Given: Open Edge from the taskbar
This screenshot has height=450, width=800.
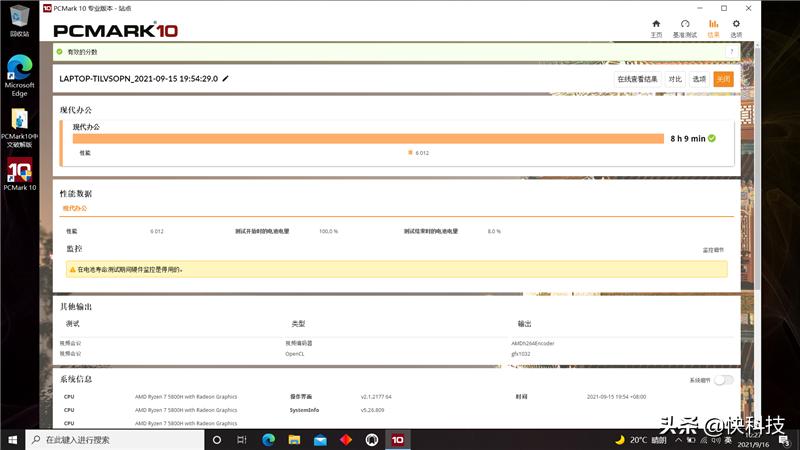Looking at the screenshot, I should tap(268, 439).
